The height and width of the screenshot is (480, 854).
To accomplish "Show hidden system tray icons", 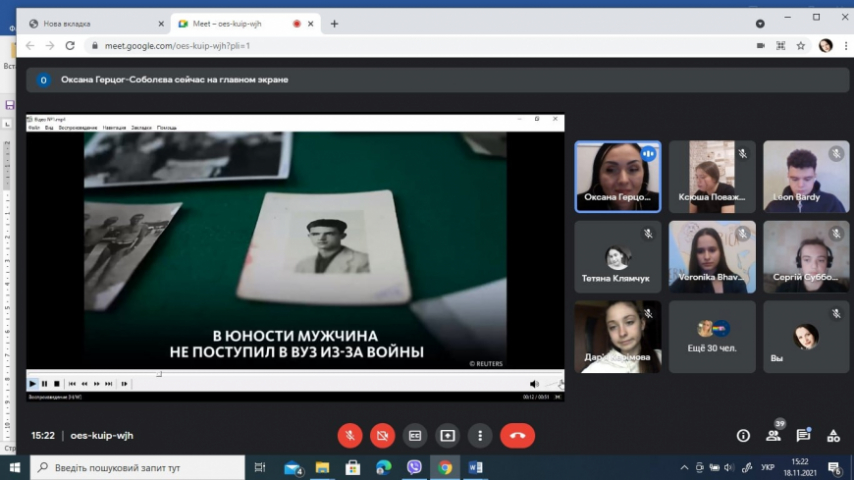I will coord(684,467).
